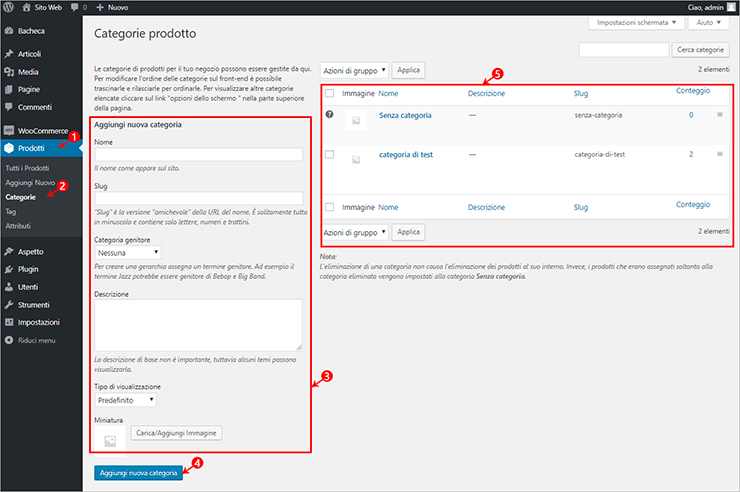Open the Attributi submenu item

tap(18, 226)
